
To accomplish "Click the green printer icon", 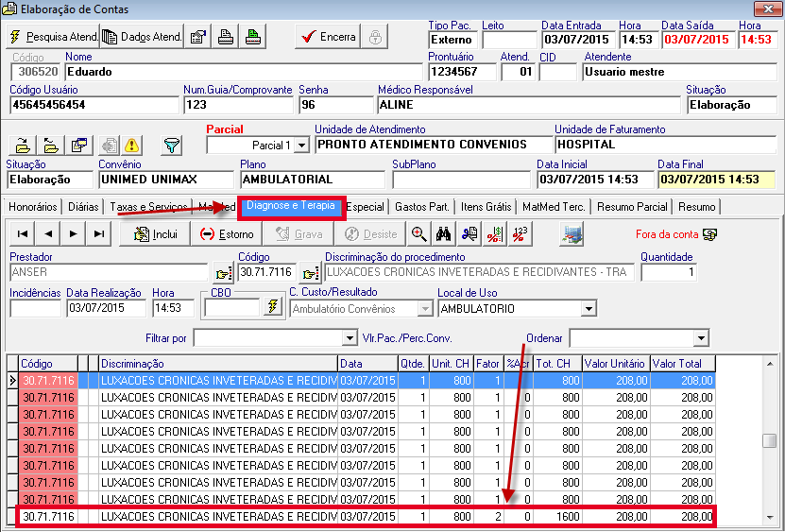I will click(x=253, y=37).
